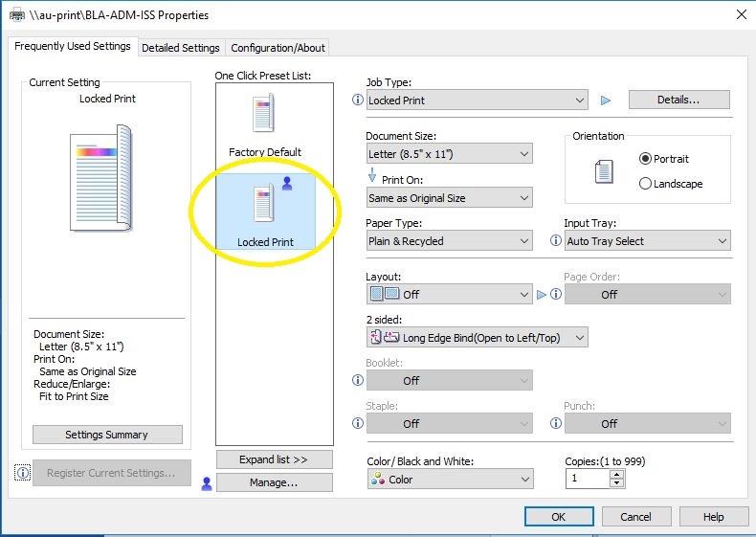Select Landscape orientation
Screen dimensions: 756x537
pyautogui.click(x=645, y=184)
